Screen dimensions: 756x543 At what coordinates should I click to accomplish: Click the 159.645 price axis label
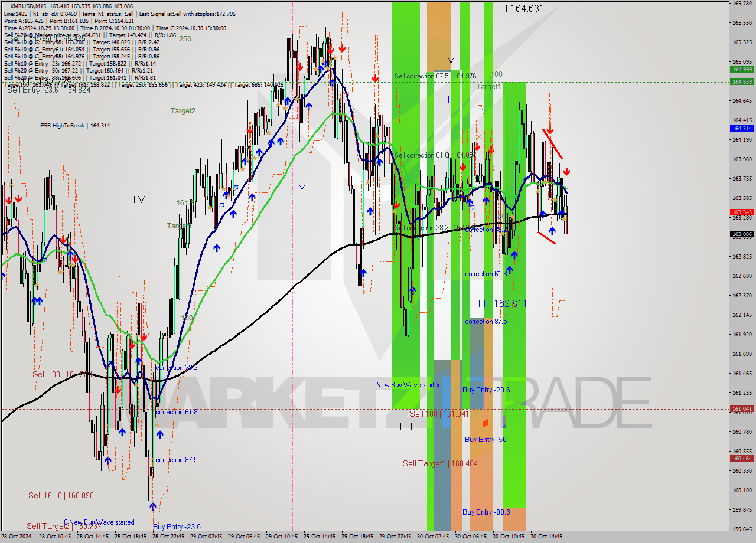click(x=742, y=529)
